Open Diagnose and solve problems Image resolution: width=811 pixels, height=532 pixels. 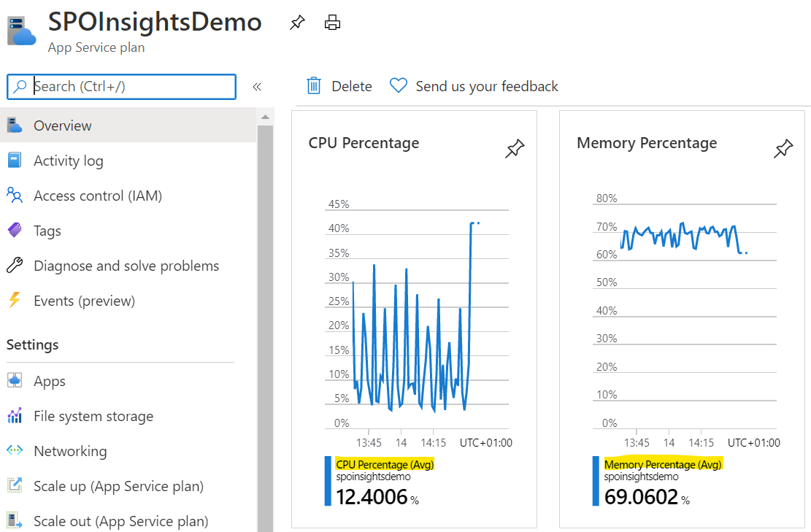128,266
